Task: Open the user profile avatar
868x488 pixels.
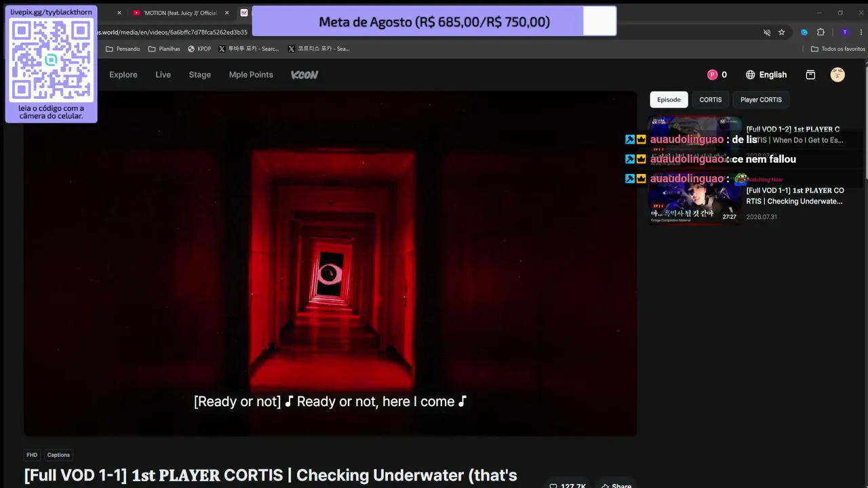Action: coord(837,75)
